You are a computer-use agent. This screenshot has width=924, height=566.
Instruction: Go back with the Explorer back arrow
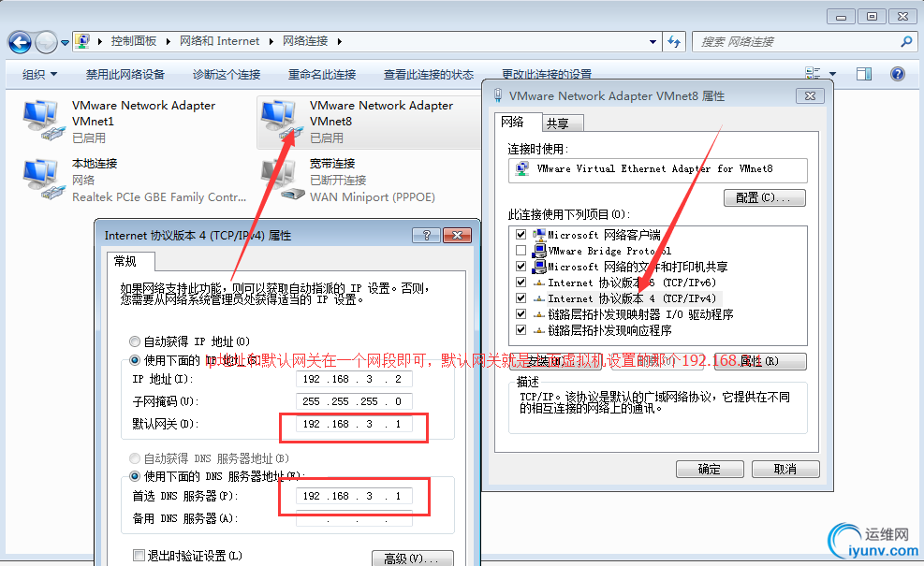point(20,42)
